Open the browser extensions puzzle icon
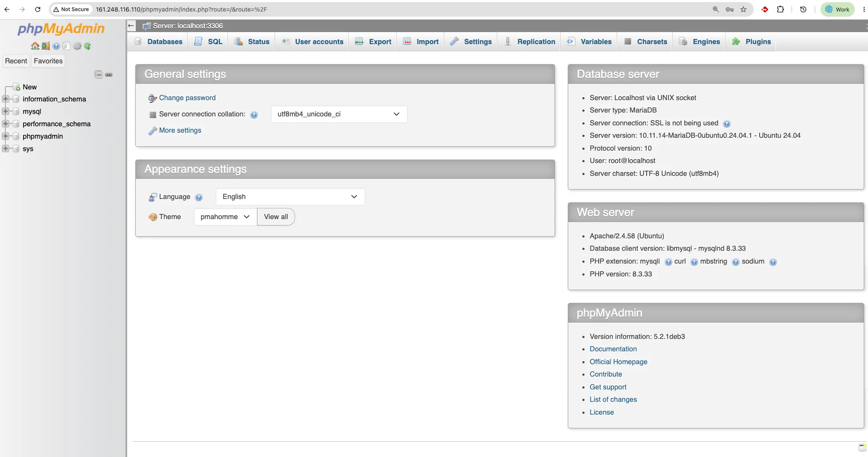 click(x=781, y=9)
